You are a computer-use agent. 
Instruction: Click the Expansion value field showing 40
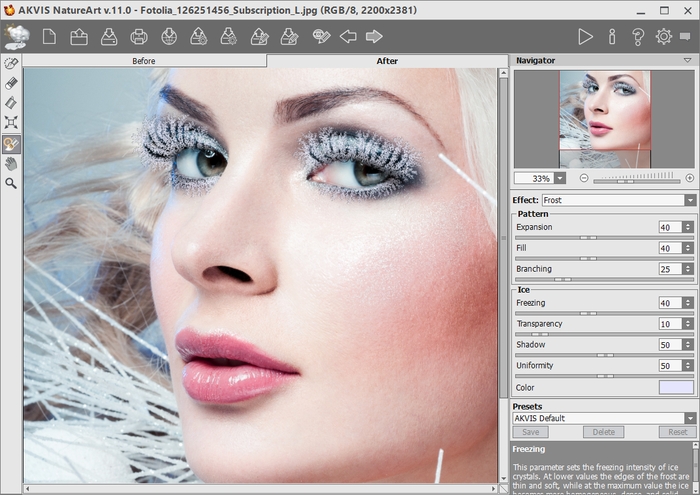[671, 227]
